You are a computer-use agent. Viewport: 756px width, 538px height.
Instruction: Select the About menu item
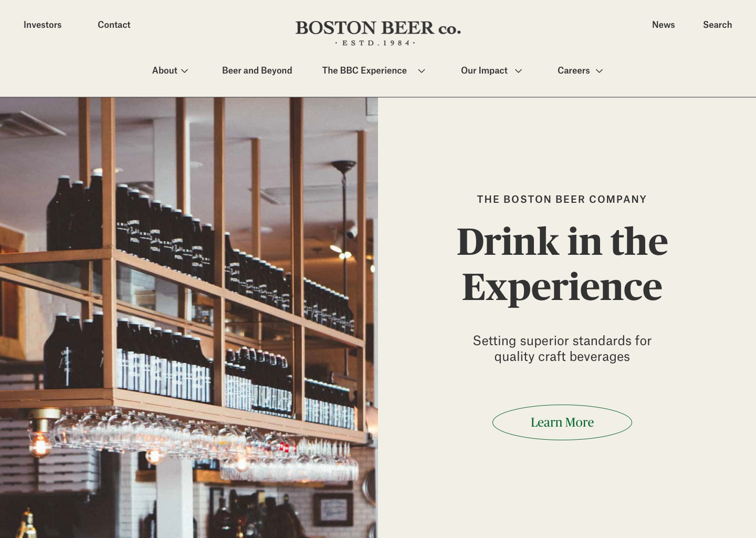[164, 70]
